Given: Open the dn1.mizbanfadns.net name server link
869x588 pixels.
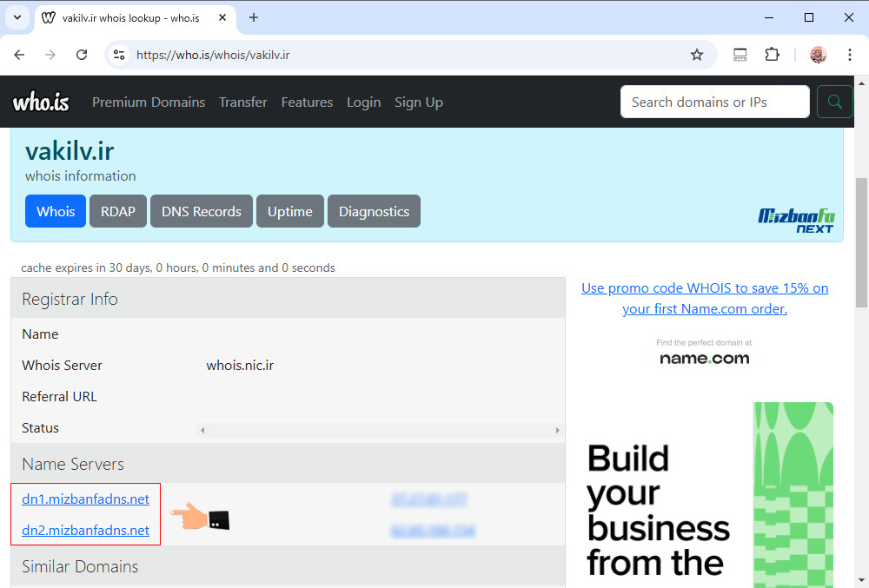Looking at the screenshot, I should click(85, 499).
